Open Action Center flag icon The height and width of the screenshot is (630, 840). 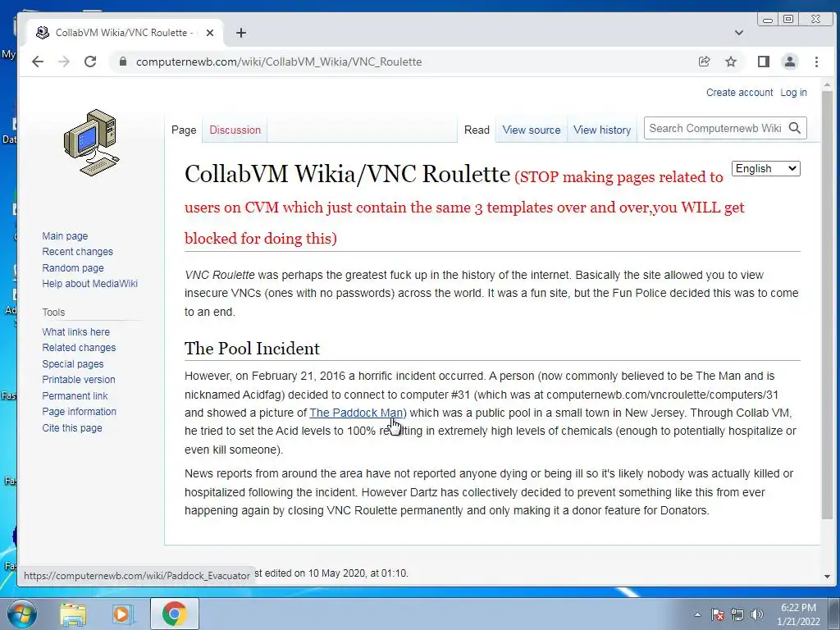(x=718, y=614)
